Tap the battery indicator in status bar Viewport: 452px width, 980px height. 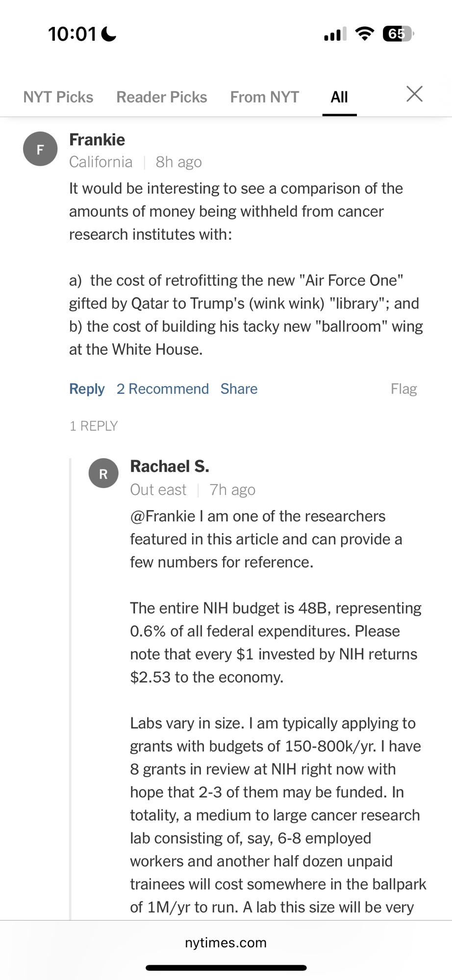398,34
